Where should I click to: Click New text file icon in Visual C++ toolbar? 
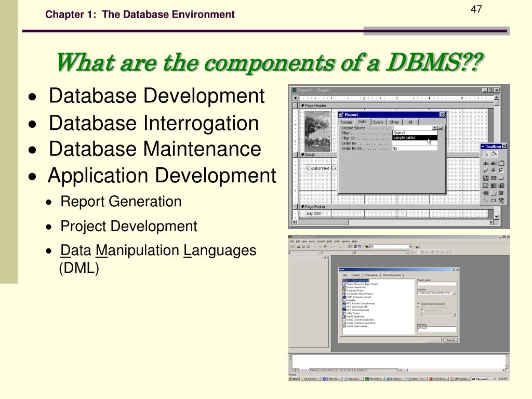292,247
